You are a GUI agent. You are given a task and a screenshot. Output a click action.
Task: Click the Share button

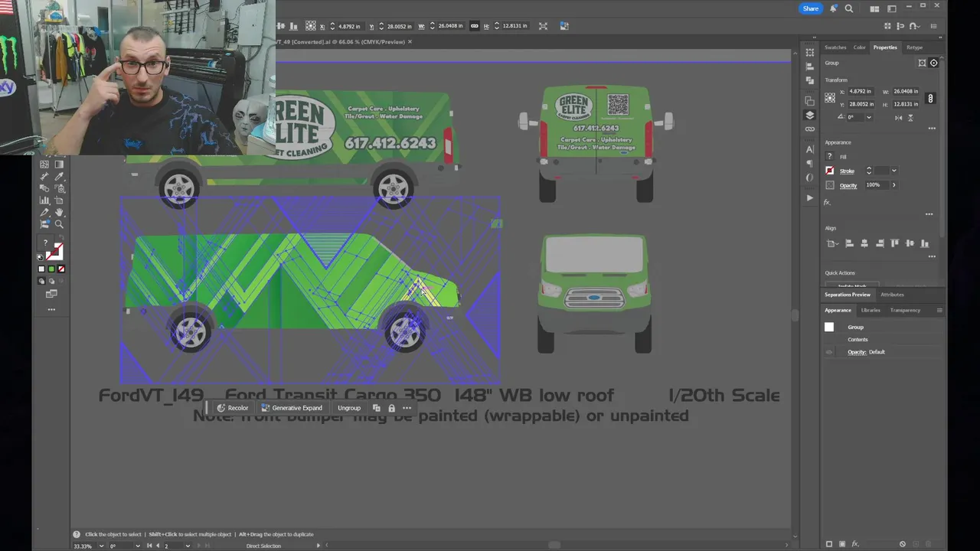pyautogui.click(x=811, y=8)
